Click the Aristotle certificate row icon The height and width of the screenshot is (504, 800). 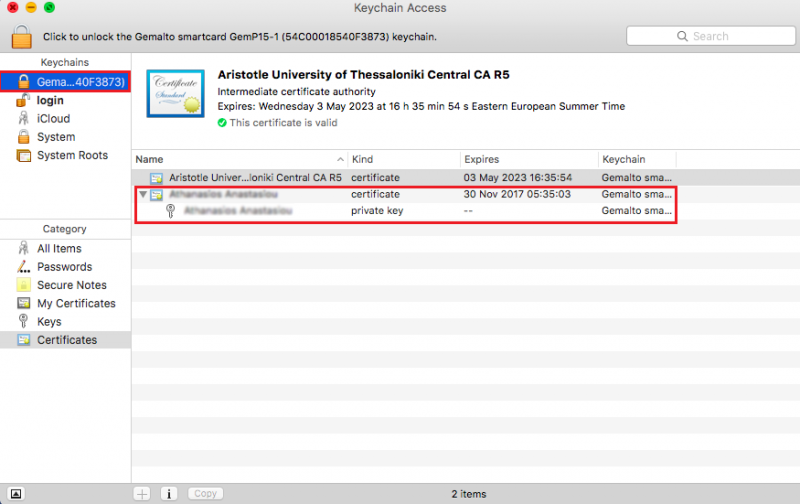156,178
